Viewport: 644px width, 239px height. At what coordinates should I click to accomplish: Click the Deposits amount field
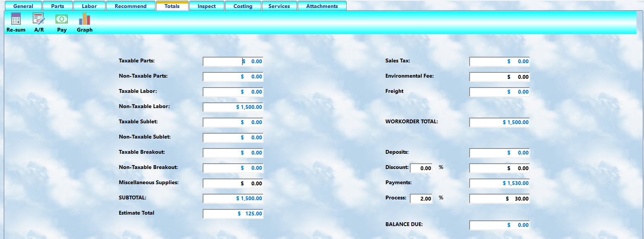click(x=500, y=153)
